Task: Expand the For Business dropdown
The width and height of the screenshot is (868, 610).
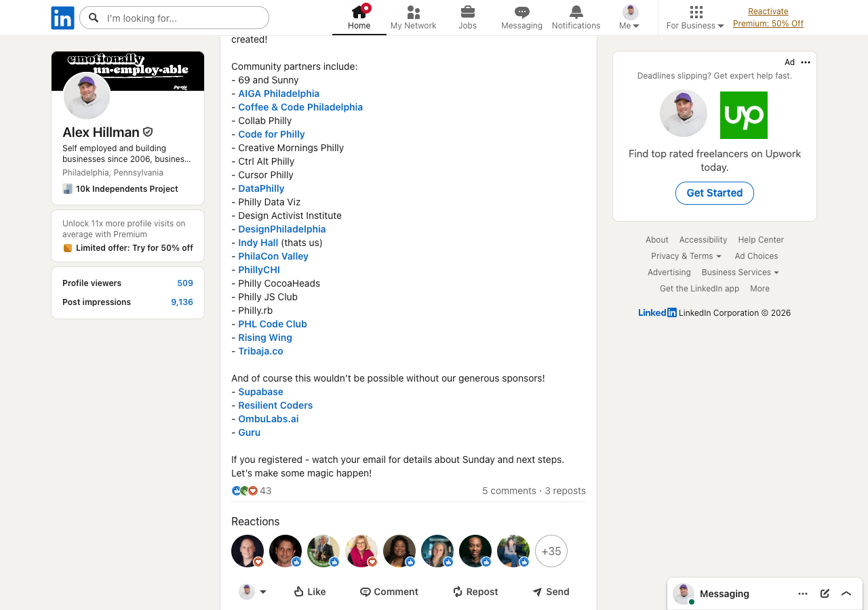Action: [695, 26]
